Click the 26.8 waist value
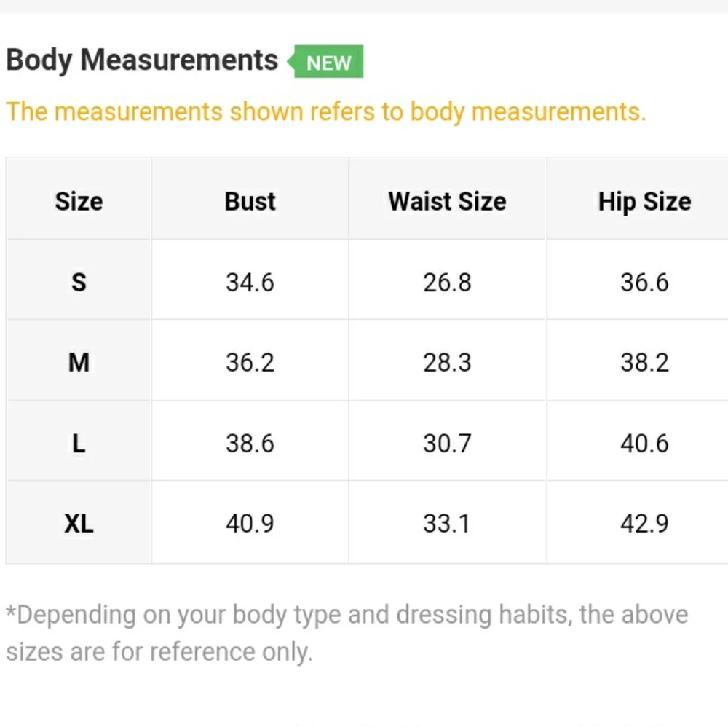 coord(447,282)
